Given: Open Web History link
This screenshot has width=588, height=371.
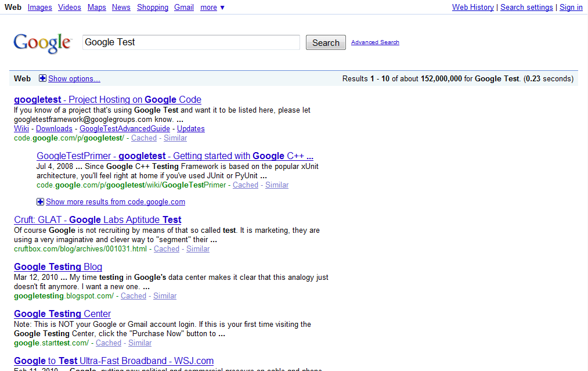Looking at the screenshot, I should (473, 8).
